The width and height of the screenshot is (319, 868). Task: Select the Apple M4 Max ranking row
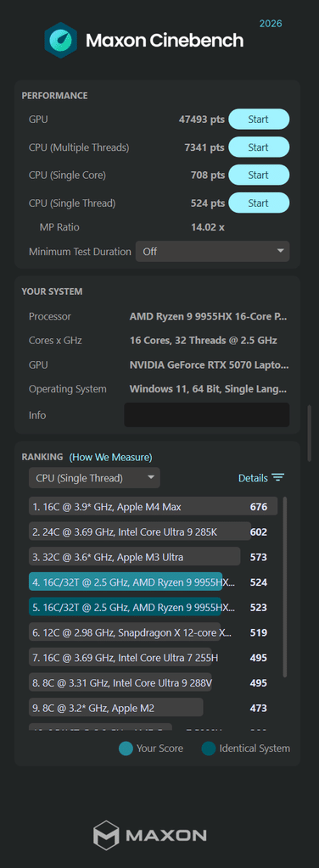153,507
